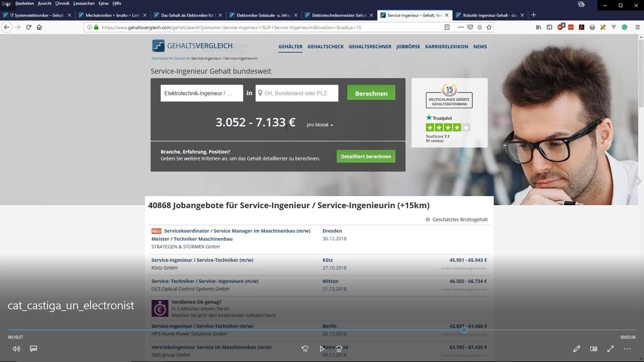Viewport: 644px width, 362px height.
Task: Switch to Das Gehalt als Elektroniker tab
Action: coord(188,15)
